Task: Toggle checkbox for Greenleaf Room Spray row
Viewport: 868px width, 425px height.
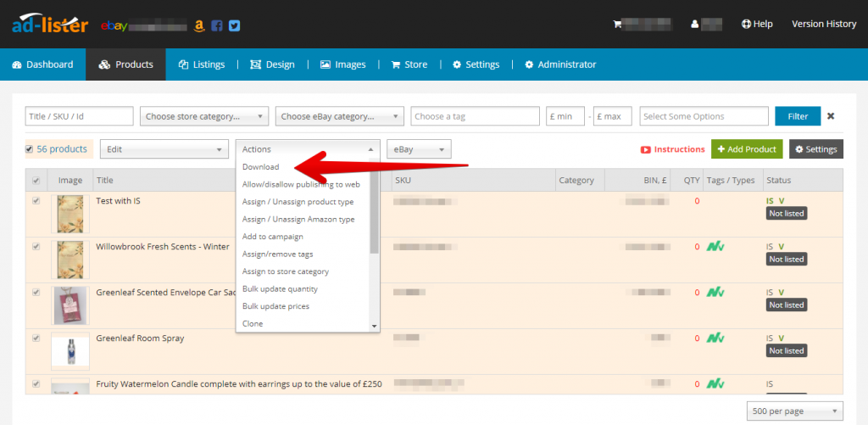Action: tap(36, 338)
